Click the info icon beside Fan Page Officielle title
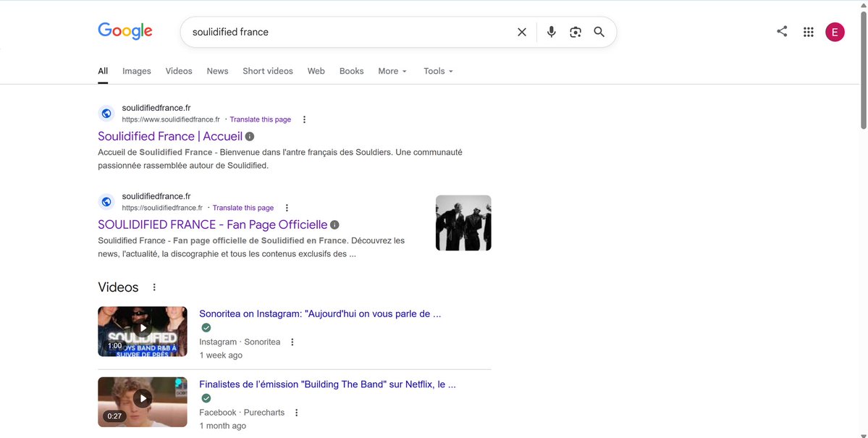 click(334, 225)
